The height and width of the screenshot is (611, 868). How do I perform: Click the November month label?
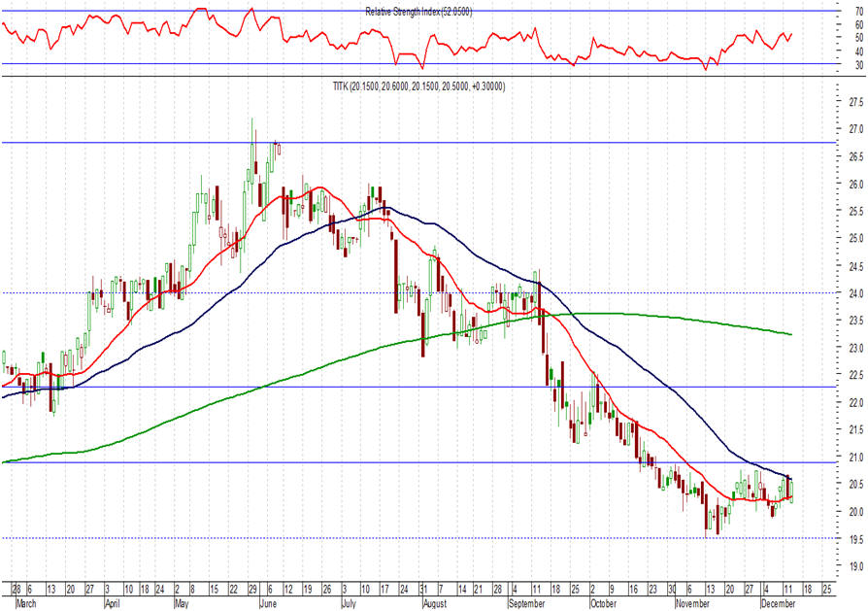tap(692, 603)
